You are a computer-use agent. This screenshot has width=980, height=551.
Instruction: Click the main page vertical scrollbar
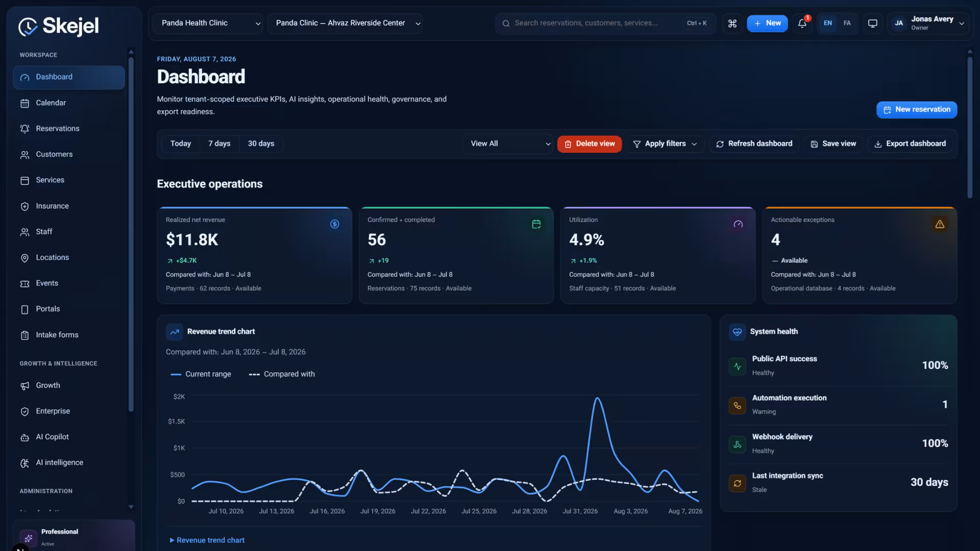coord(970,128)
